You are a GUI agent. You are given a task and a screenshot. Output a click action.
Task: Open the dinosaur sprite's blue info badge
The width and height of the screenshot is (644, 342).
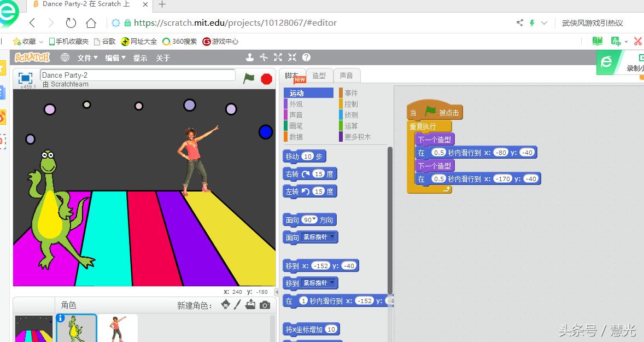click(60, 317)
